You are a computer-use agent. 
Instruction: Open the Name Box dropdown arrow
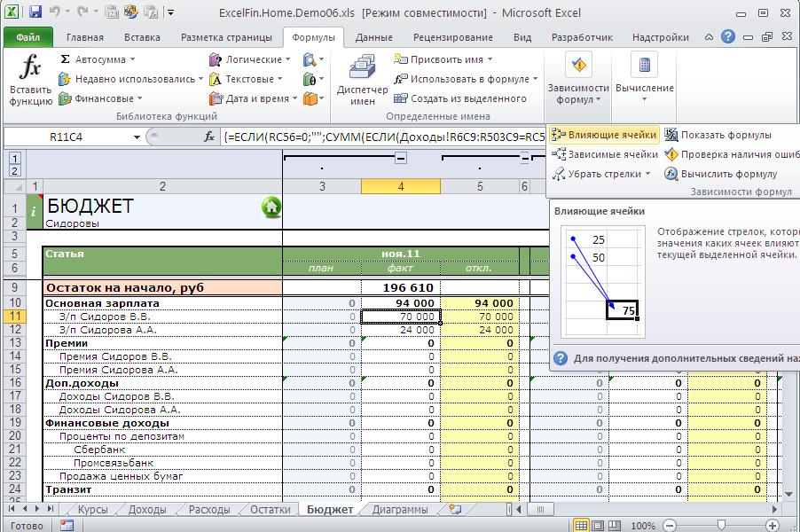click(137, 137)
